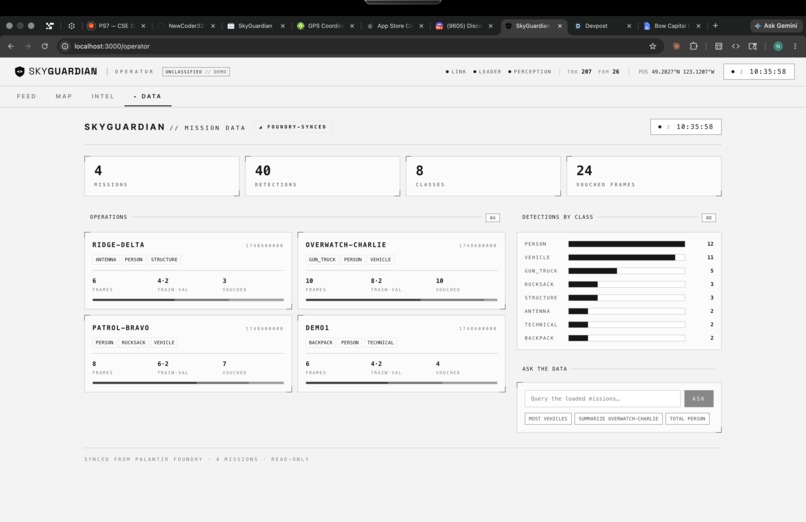Click the GUN_TRUCK detection bar
This screenshot has height=522, width=806.
627,271
